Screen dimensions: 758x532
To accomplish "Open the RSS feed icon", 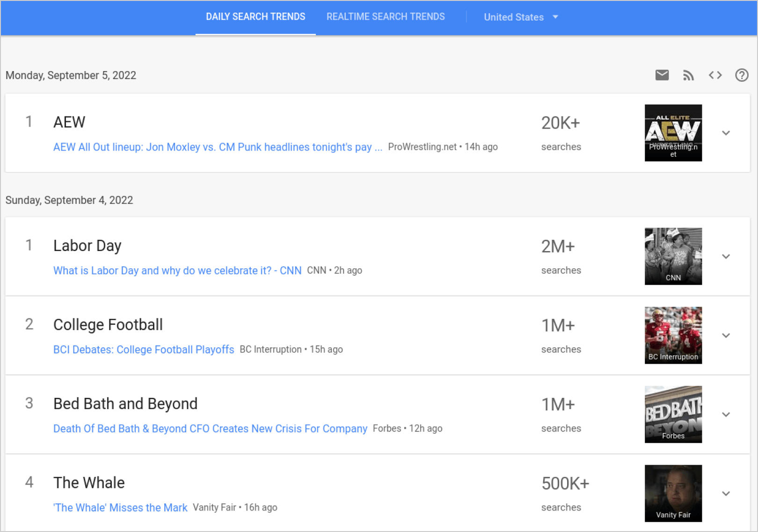I will coord(688,75).
